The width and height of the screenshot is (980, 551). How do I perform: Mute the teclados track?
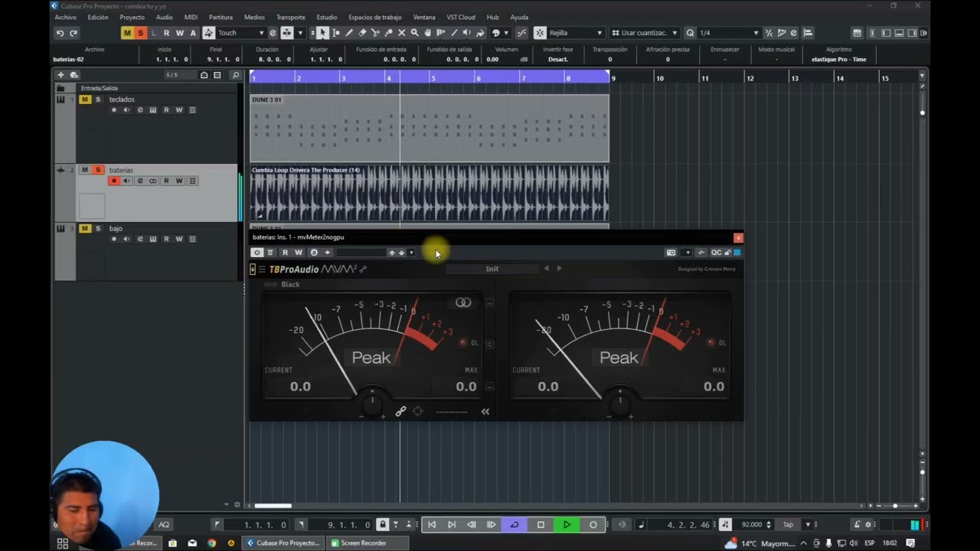85,99
